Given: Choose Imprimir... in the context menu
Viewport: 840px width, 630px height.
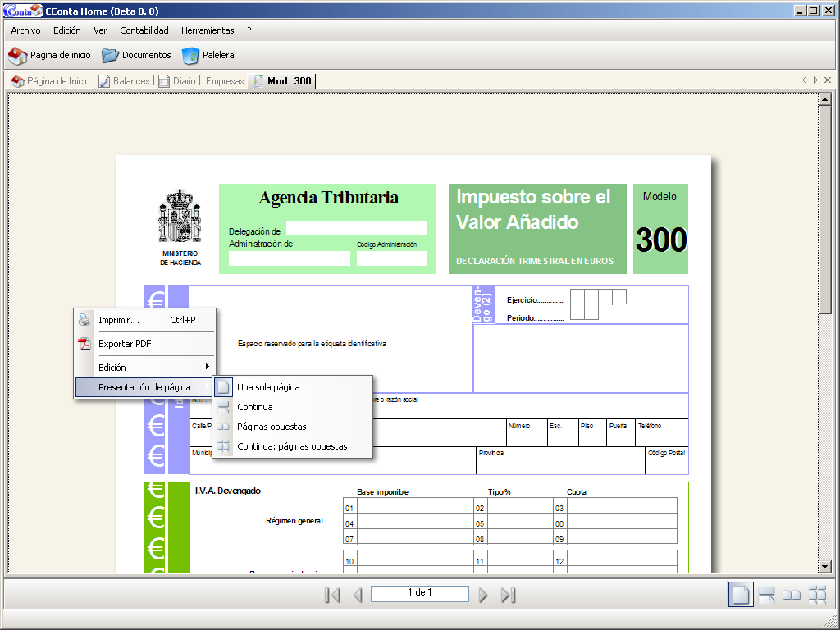Looking at the screenshot, I should click(x=144, y=320).
